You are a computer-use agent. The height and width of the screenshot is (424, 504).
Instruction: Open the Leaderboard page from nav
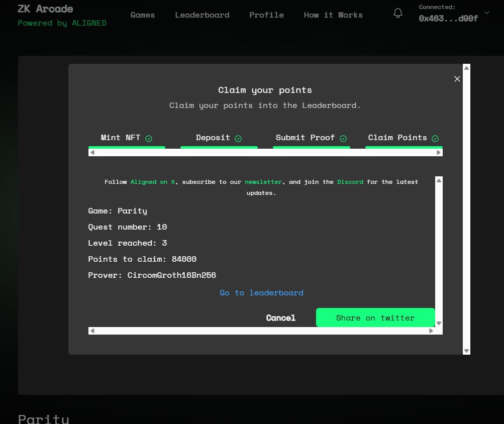(x=202, y=15)
